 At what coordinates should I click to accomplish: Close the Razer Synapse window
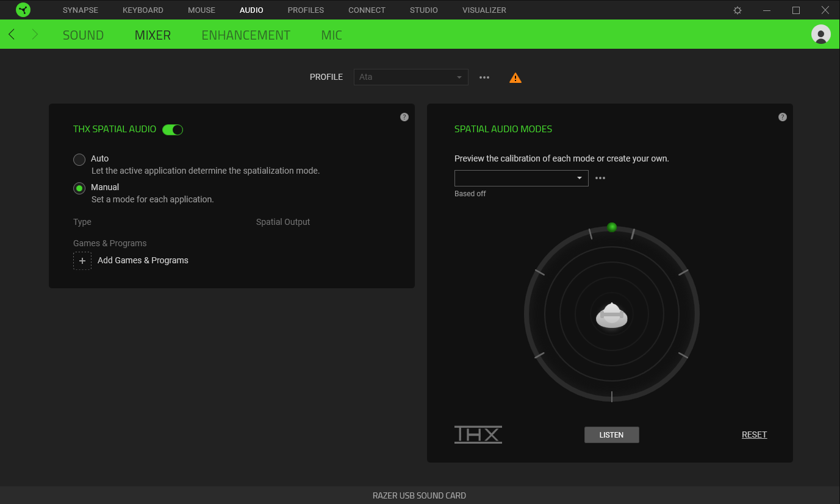pos(825,10)
